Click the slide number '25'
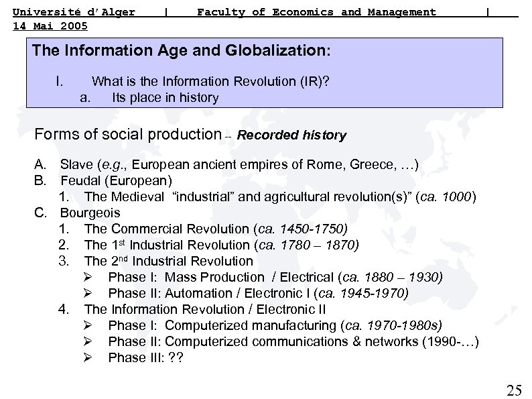The image size is (532, 399). tap(514, 390)
